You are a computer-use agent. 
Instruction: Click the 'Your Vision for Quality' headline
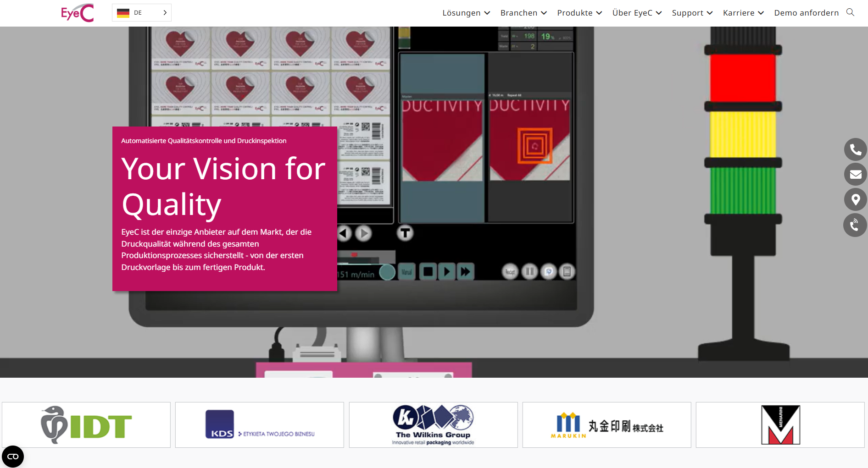point(223,187)
